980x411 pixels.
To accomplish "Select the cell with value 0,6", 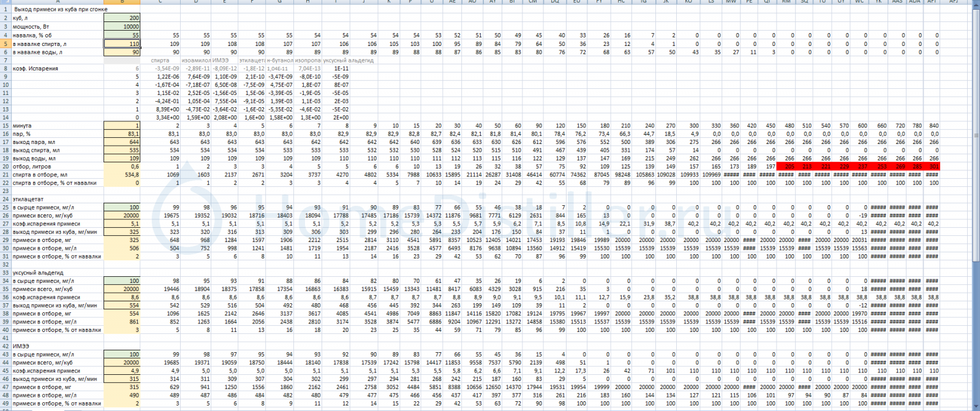I will pyautogui.click(x=122, y=167).
